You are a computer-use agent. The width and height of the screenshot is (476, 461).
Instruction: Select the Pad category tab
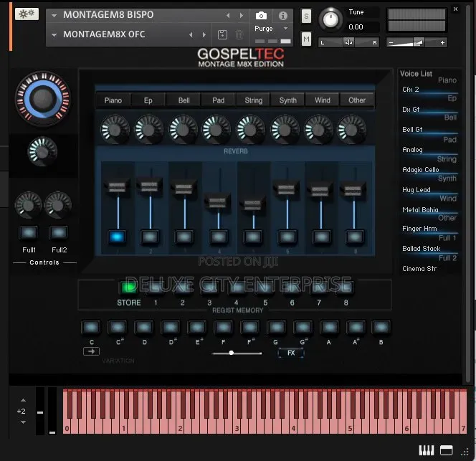pos(218,100)
